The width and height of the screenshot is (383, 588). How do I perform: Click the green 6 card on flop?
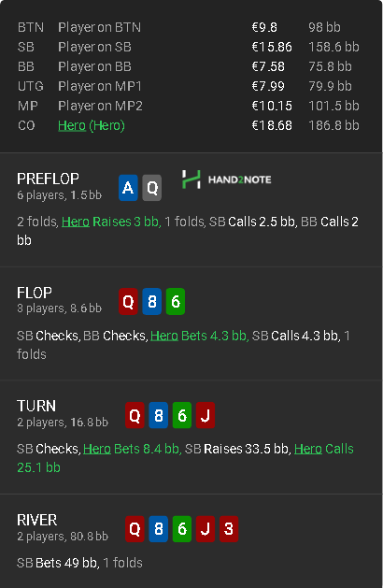click(176, 301)
